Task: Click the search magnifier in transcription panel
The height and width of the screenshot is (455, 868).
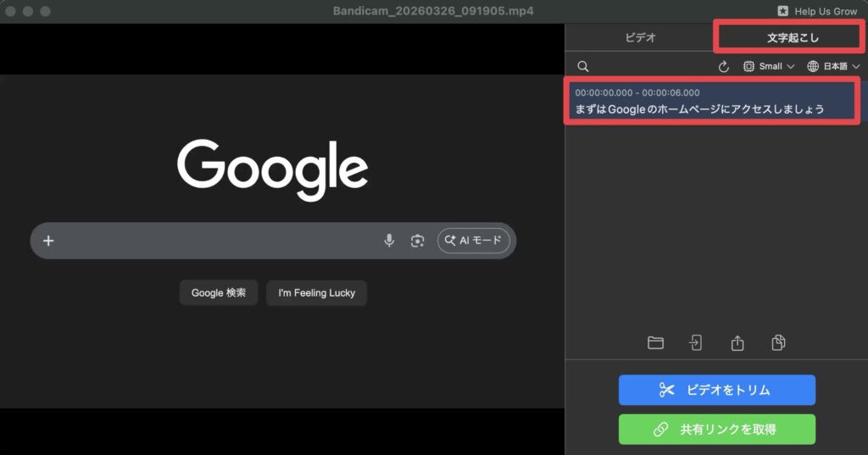Action: (x=583, y=66)
